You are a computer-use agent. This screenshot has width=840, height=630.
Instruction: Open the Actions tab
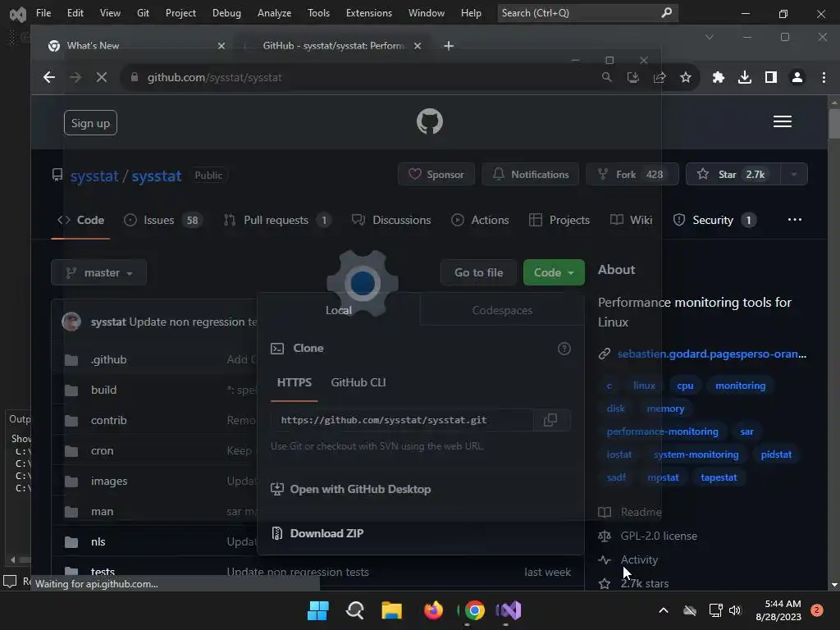tap(480, 220)
